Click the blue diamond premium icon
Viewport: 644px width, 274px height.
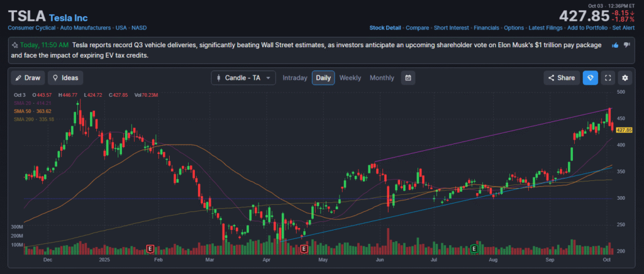(590, 78)
